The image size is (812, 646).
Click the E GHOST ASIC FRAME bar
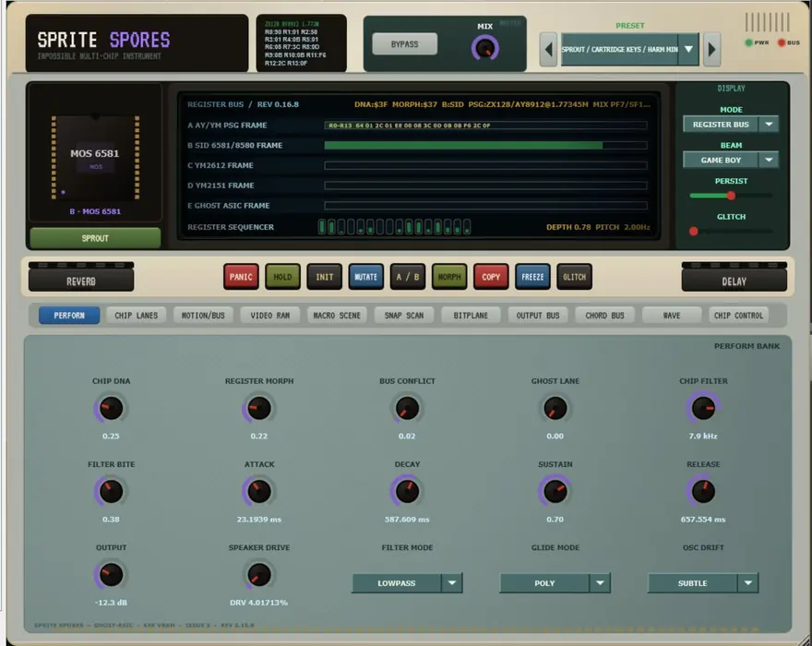click(485, 206)
